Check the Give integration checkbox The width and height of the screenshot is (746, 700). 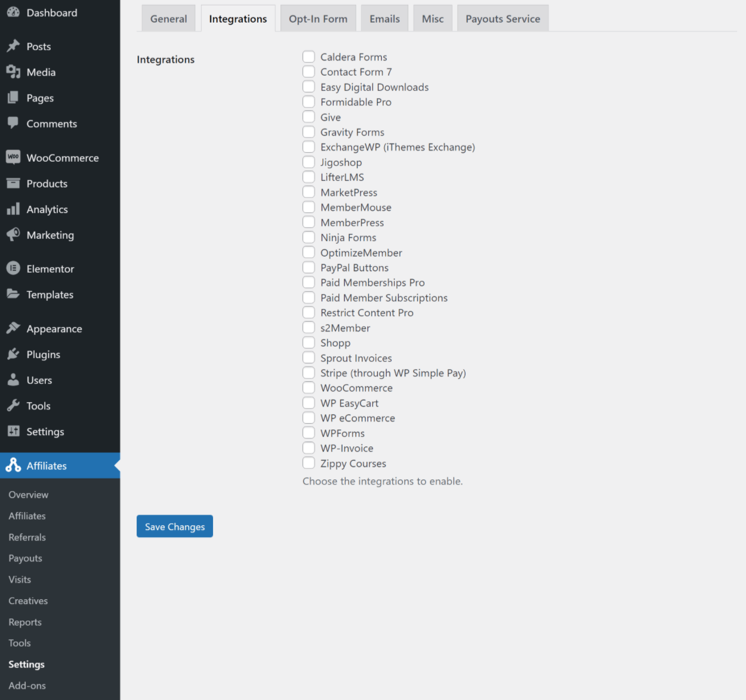click(309, 117)
